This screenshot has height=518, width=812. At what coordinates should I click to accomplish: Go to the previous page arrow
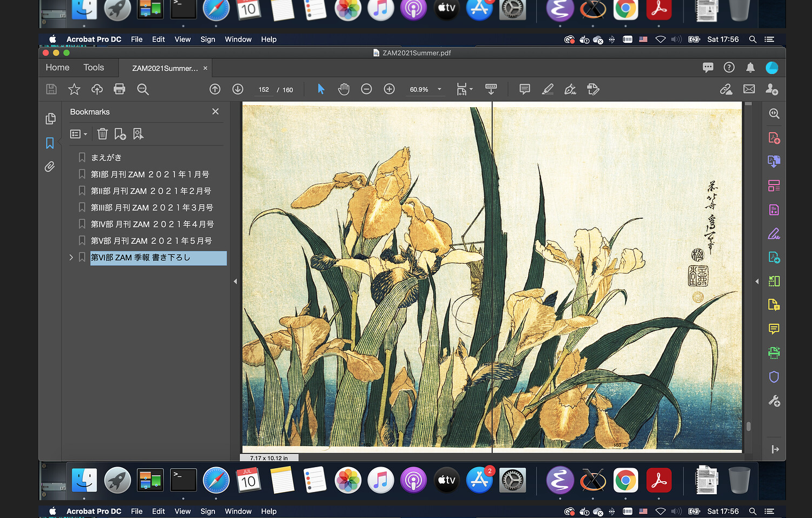[x=215, y=89]
